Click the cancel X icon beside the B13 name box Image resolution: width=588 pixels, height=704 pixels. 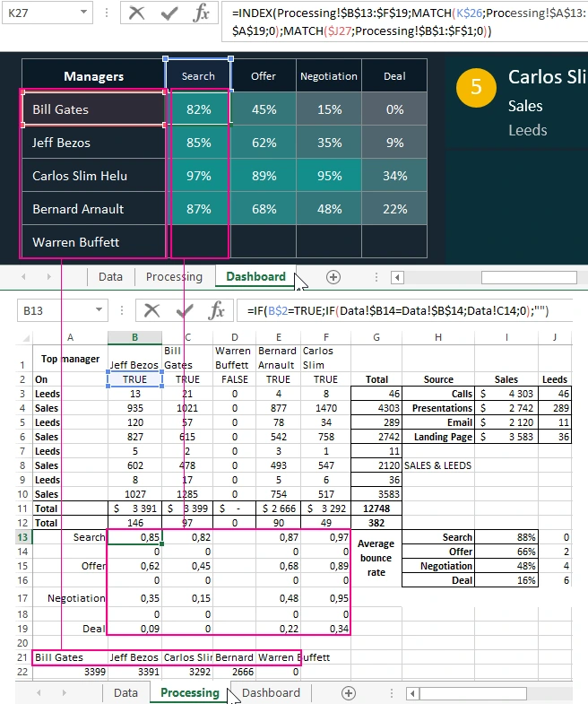[151, 311]
